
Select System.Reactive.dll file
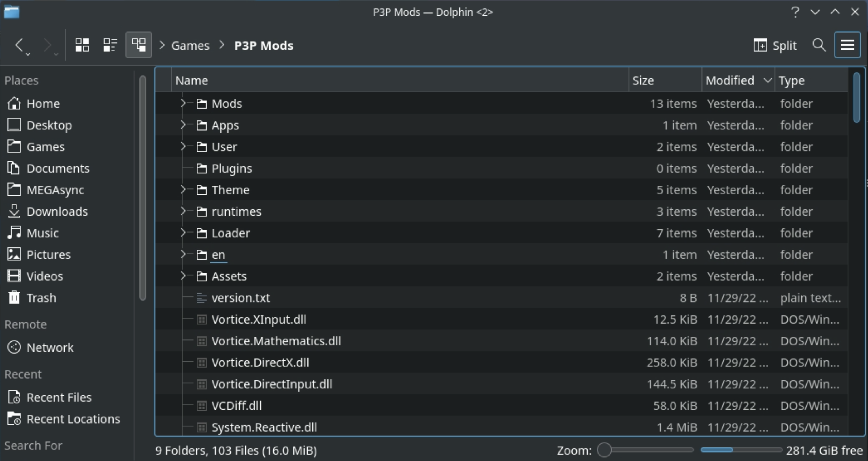pyautogui.click(x=264, y=427)
